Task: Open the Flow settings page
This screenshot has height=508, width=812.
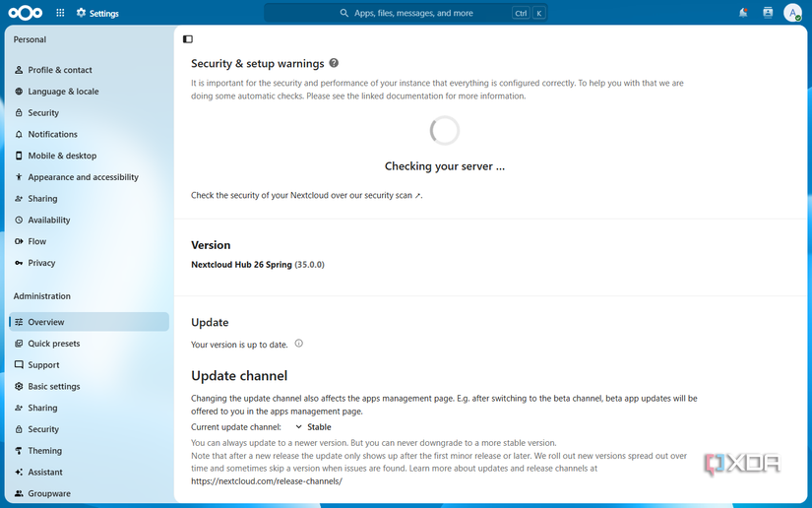Action: (x=89, y=241)
